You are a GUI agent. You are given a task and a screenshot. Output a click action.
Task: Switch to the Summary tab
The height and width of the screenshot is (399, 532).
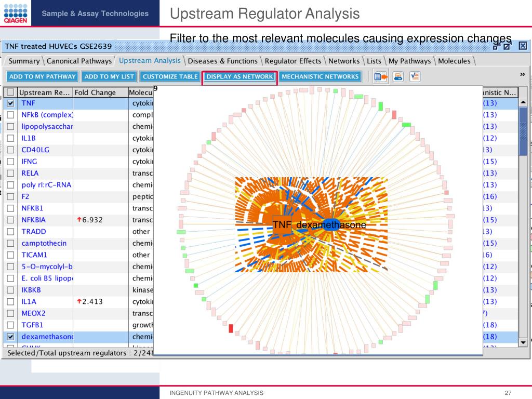pyautogui.click(x=24, y=61)
